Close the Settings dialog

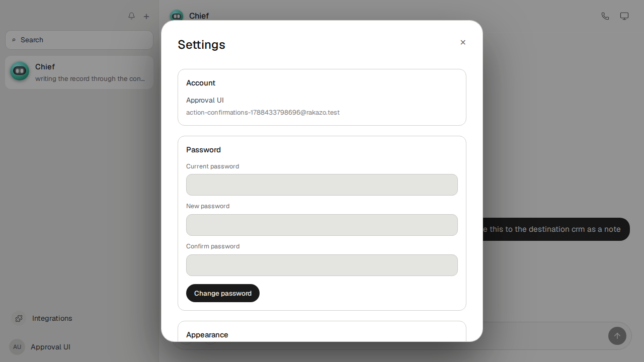[x=463, y=42]
